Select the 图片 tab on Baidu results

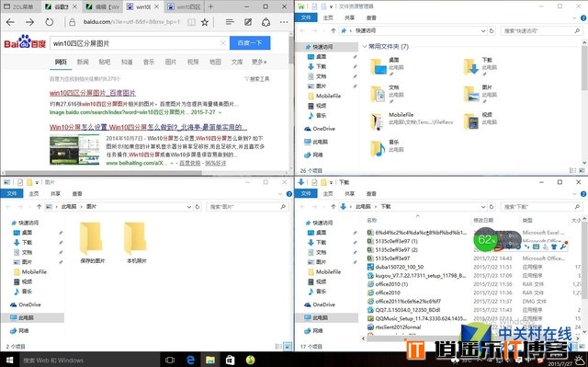(x=171, y=62)
